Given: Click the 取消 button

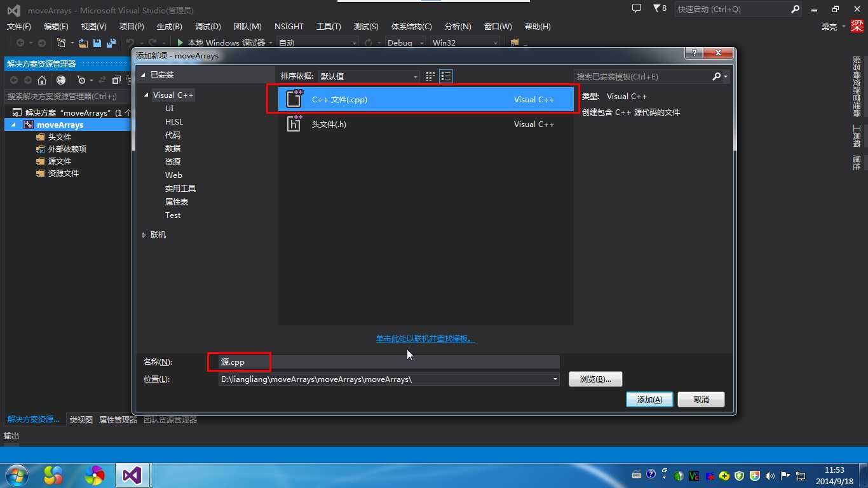Looking at the screenshot, I should pyautogui.click(x=701, y=400).
